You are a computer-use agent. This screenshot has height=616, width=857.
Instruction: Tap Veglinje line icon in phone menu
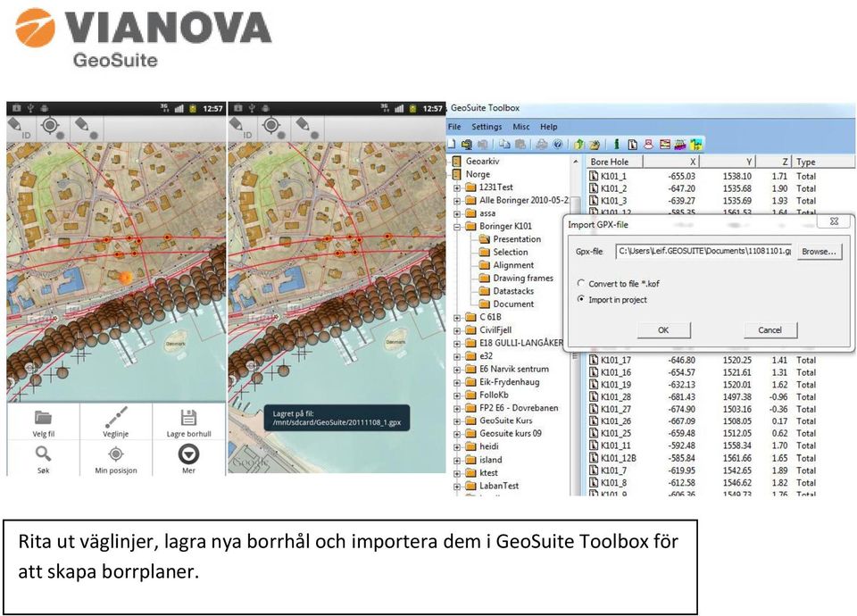[115, 418]
